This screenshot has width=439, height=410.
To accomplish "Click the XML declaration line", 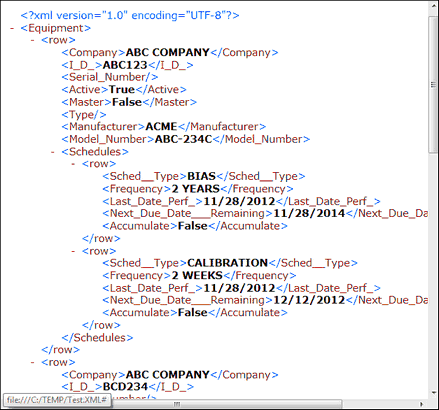I will click(130, 15).
